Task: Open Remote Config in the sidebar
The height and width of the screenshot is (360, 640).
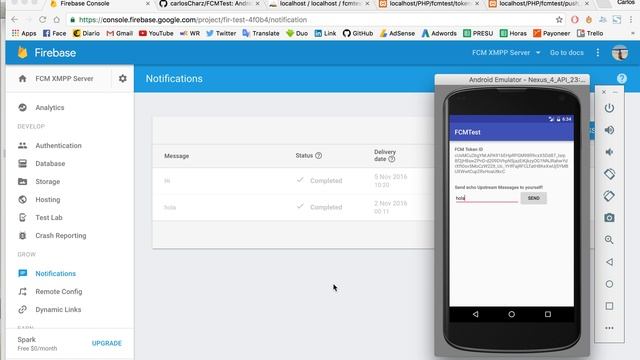Action: click(59, 291)
